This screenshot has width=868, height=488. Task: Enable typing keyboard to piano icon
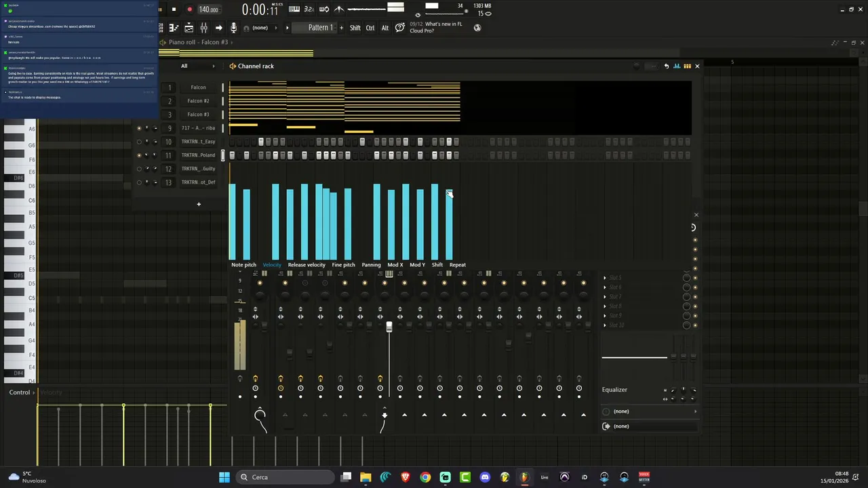tap(294, 9)
